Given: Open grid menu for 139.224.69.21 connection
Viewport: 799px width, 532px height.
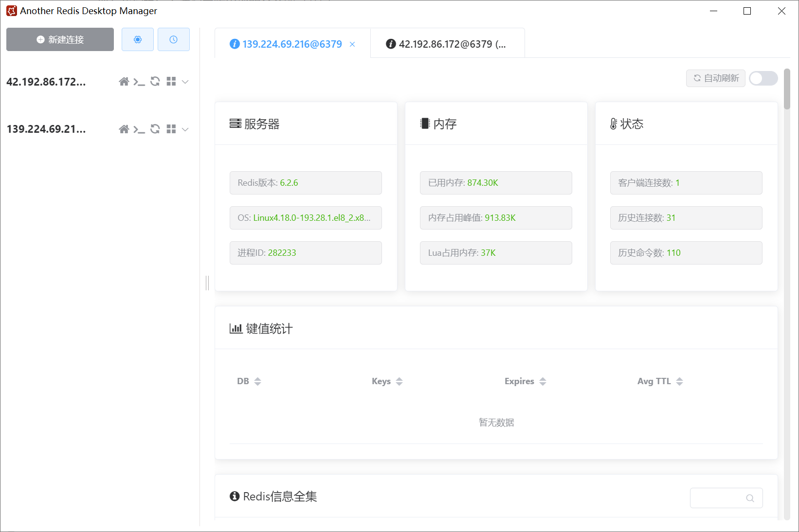Looking at the screenshot, I should click(171, 129).
